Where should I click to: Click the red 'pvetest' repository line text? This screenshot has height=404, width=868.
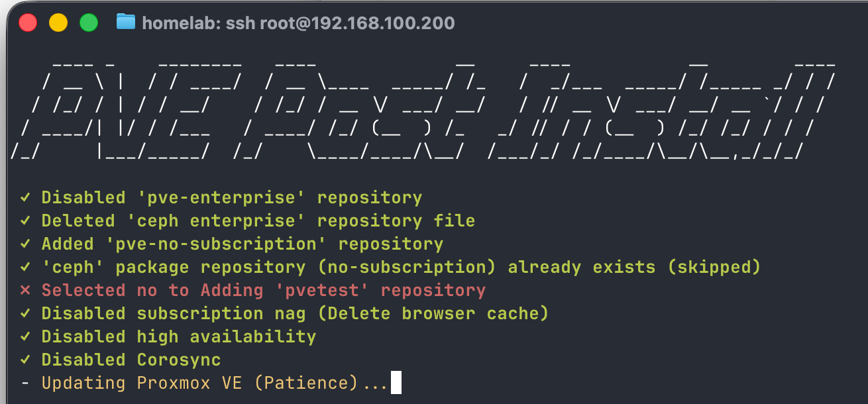(264, 290)
